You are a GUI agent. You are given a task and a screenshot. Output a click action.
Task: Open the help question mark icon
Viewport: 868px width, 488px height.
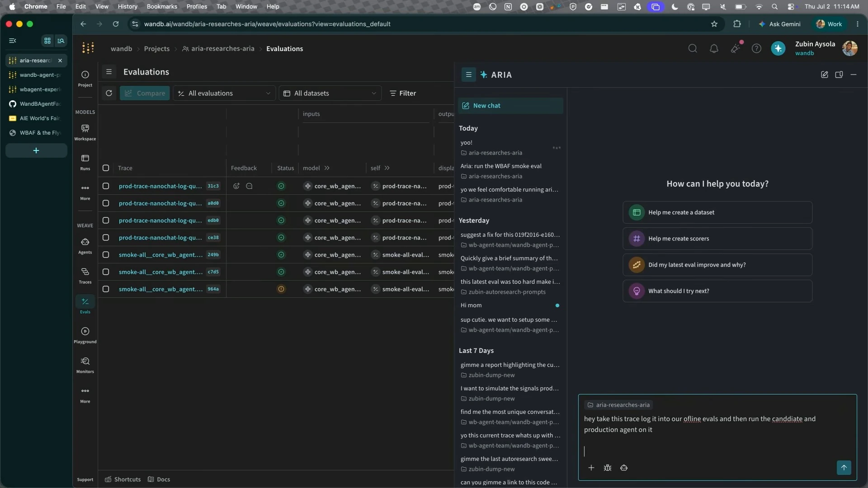point(756,48)
